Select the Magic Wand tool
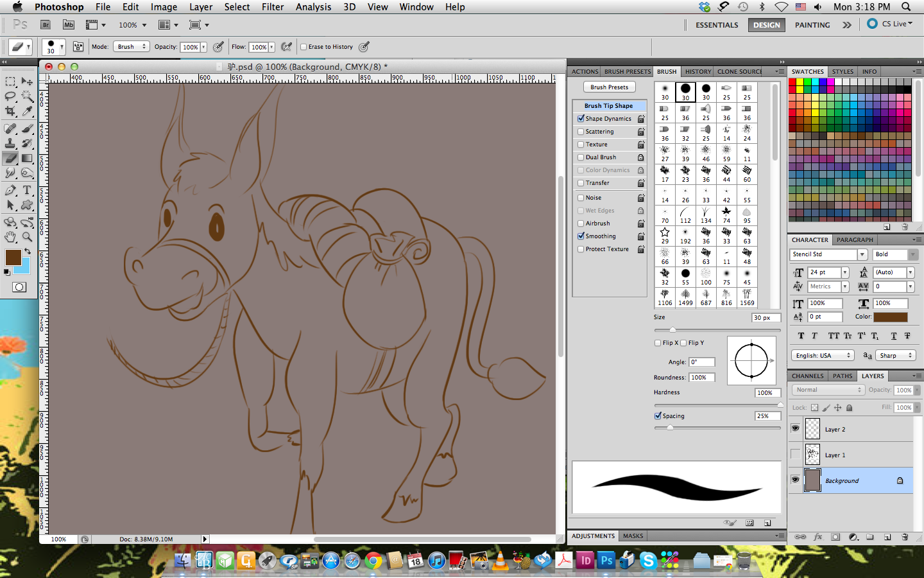This screenshot has width=924, height=578. pos(27,96)
